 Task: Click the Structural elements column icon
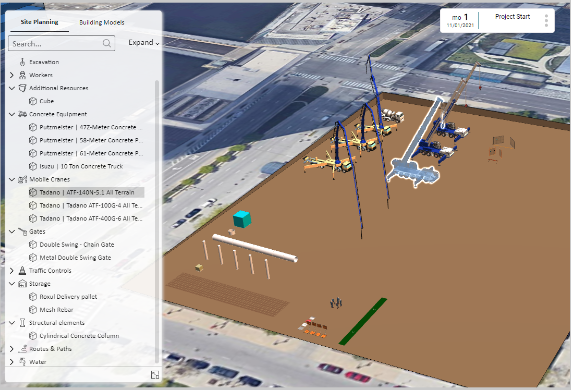point(22,323)
